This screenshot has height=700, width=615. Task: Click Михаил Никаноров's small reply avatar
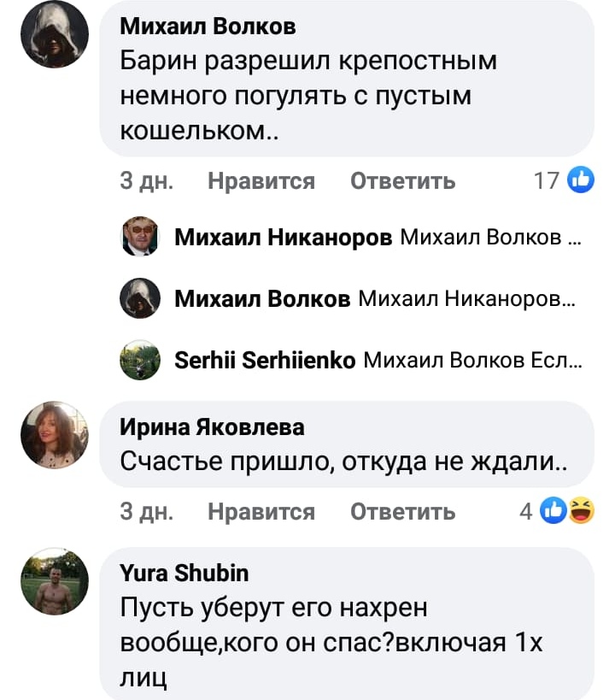click(x=140, y=237)
